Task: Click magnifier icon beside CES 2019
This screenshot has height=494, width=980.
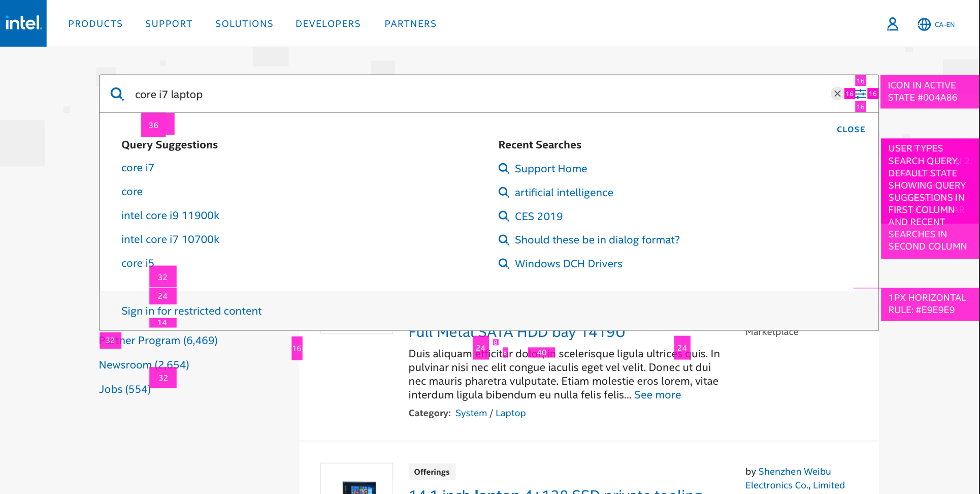Action: click(504, 216)
